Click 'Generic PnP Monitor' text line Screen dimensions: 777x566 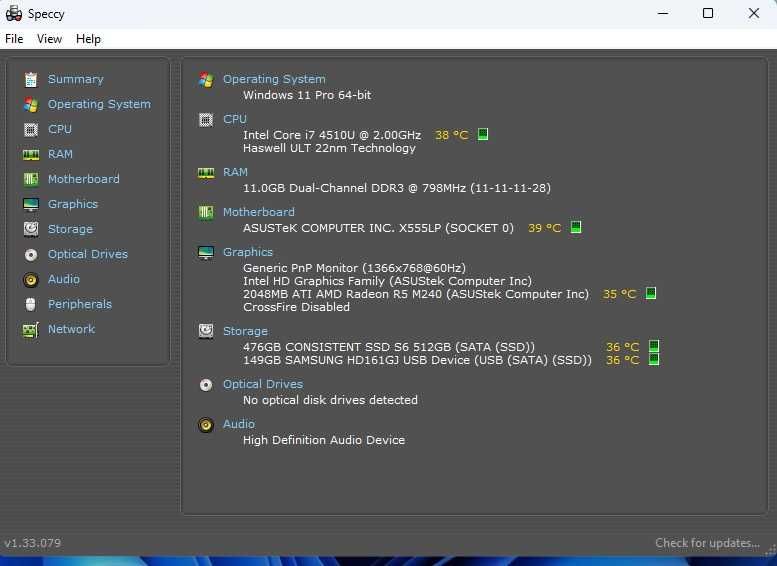(354, 268)
